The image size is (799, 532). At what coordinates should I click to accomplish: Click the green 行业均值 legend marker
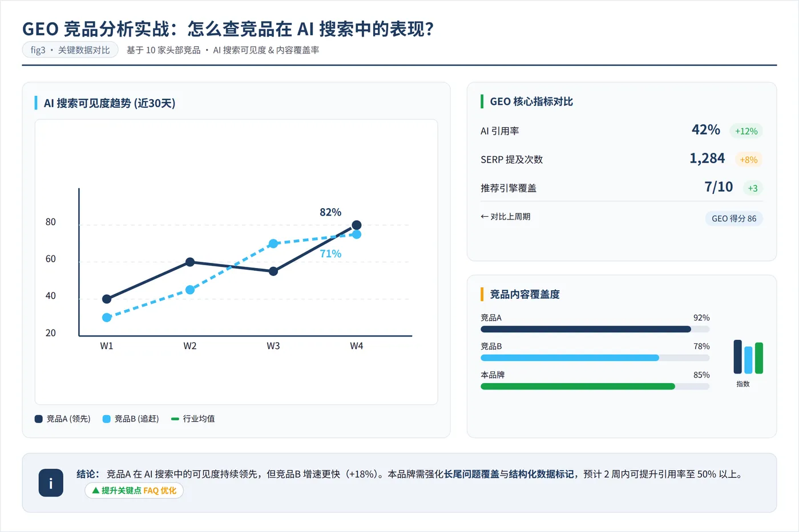(175, 419)
